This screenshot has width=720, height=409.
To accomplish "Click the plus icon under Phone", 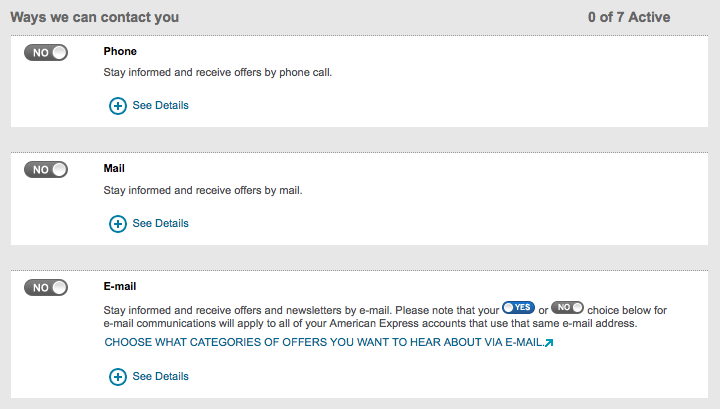I will [x=118, y=106].
